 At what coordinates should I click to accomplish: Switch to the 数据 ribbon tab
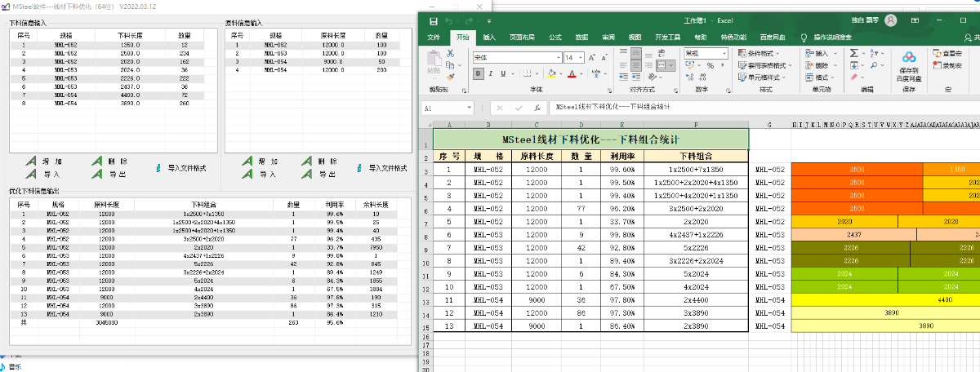[581, 37]
